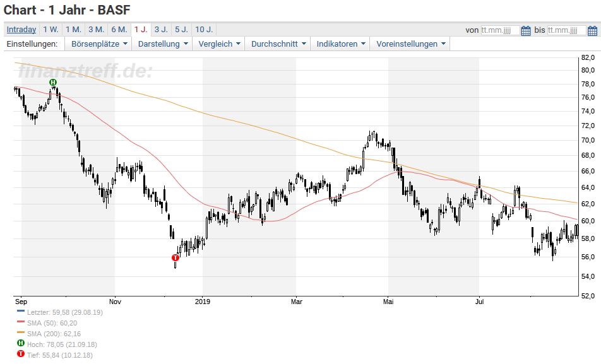Open the Darstellung dropdown
Screen dimensions: 601x364
162,44
